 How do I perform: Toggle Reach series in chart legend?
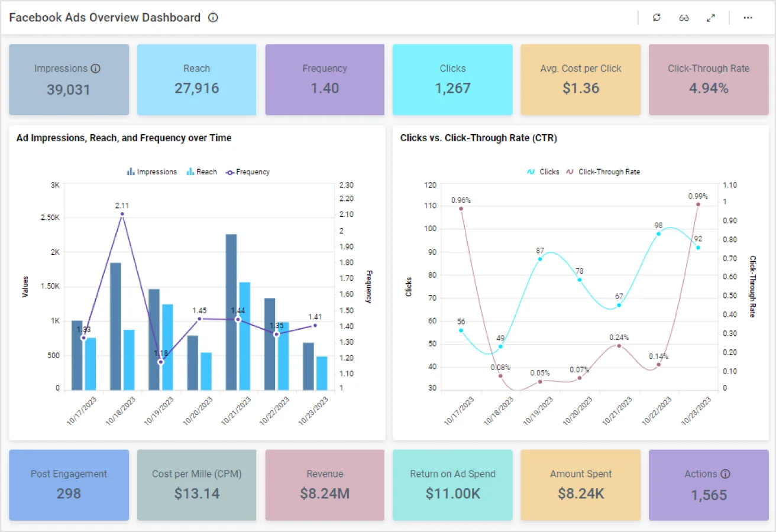coord(202,172)
